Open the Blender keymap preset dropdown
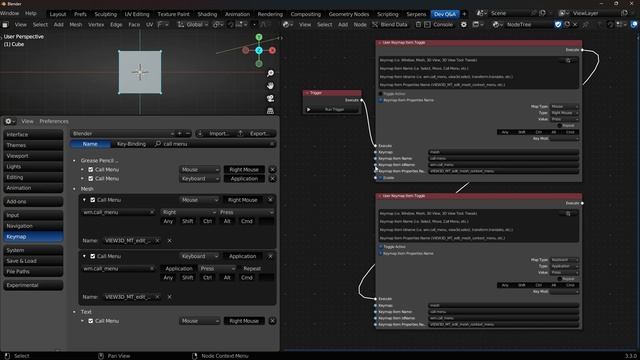Viewport: 640px width, 360px height. (x=122, y=133)
